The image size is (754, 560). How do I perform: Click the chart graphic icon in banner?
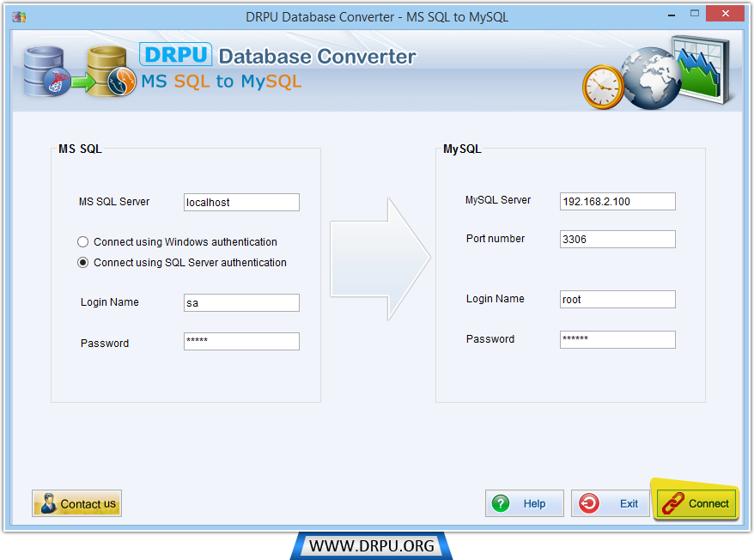702,69
